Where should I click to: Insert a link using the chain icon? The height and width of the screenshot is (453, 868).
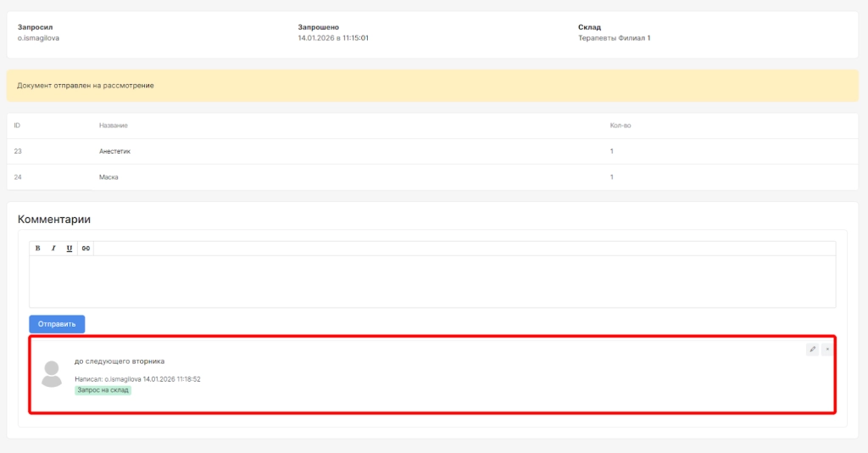click(x=86, y=249)
